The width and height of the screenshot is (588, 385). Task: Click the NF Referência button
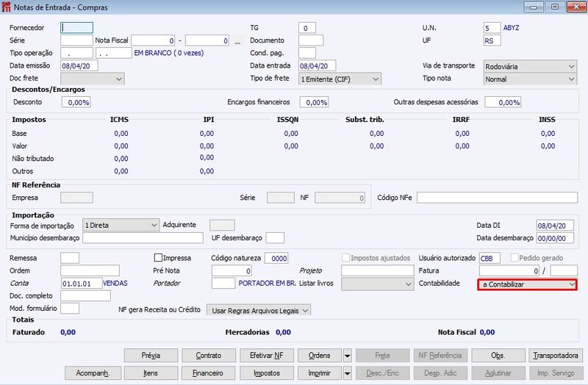tap(440, 356)
